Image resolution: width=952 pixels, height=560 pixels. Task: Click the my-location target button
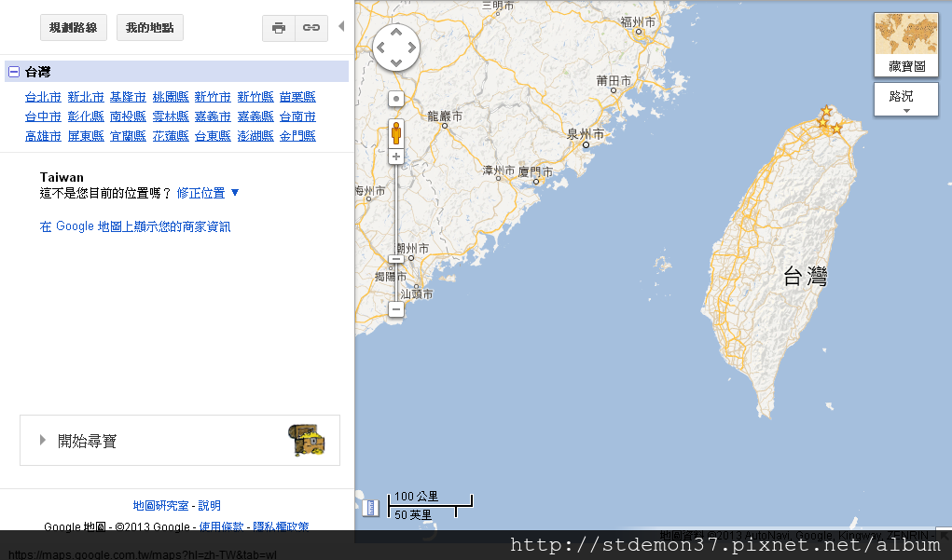pos(396,99)
